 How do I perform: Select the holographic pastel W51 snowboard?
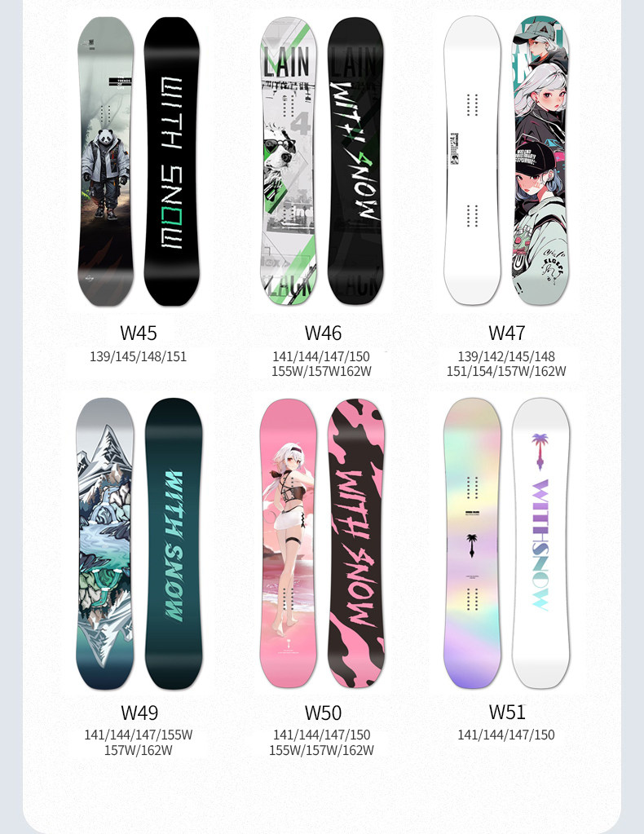pos(472,543)
